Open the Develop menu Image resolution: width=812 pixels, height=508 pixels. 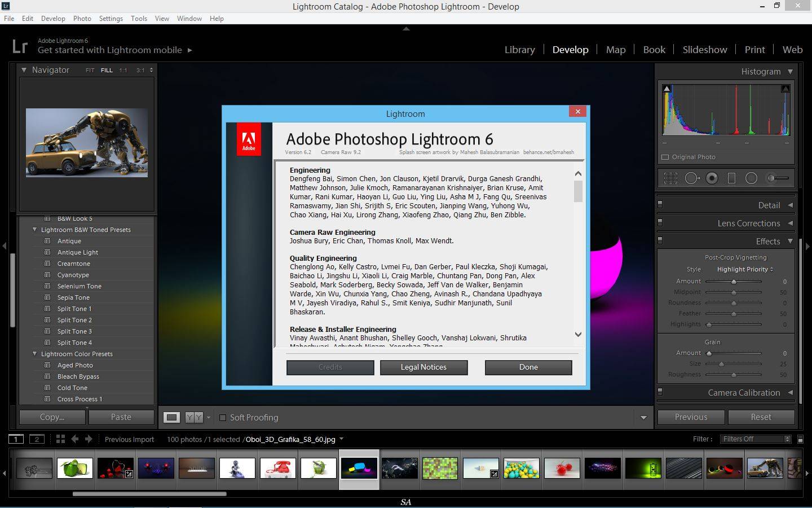(53, 19)
